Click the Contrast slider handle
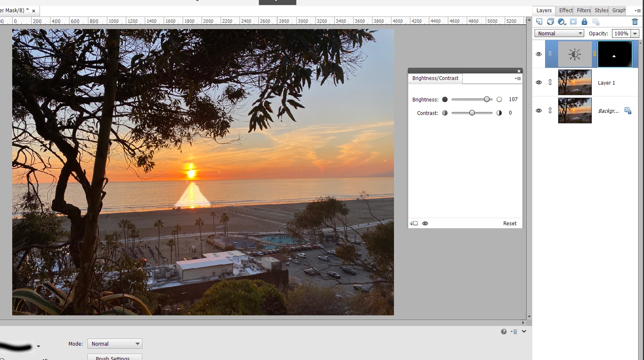This screenshot has width=644, height=360. [472, 113]
